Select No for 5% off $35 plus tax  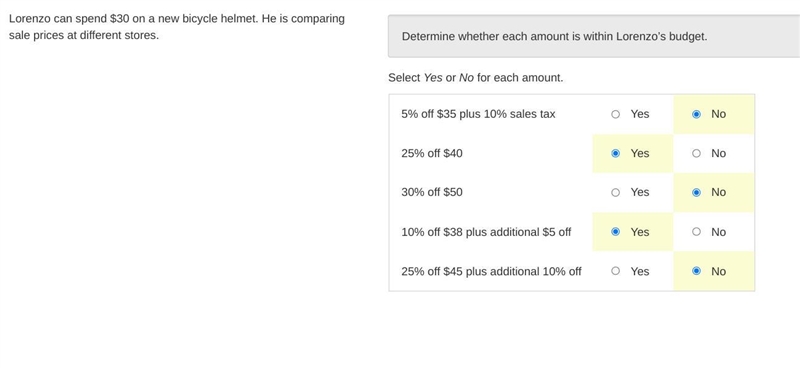point(696,114)
